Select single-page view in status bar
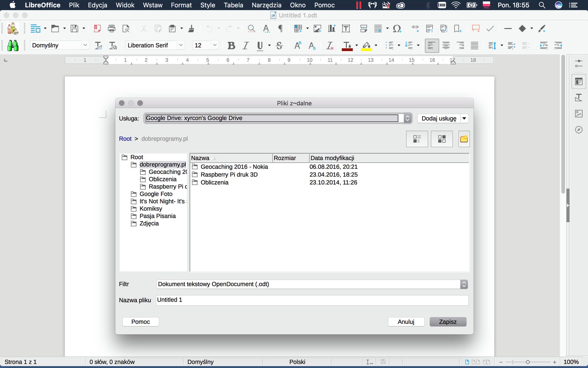The height and width of the screenshot is (368, 588). click(x=467, y=362)
